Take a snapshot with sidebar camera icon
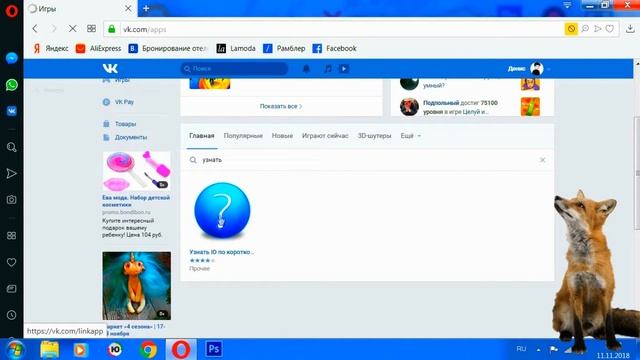This screenshot has height=360, width=640. click(x=11, y=200)
